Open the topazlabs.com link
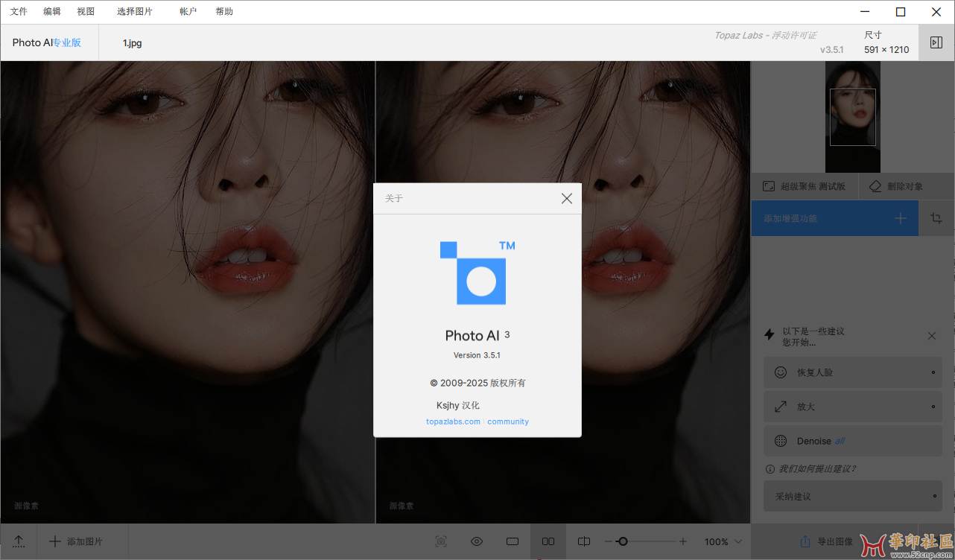Image resolution: width=955 pixels, height=560 pixels. tap(453, 421)
